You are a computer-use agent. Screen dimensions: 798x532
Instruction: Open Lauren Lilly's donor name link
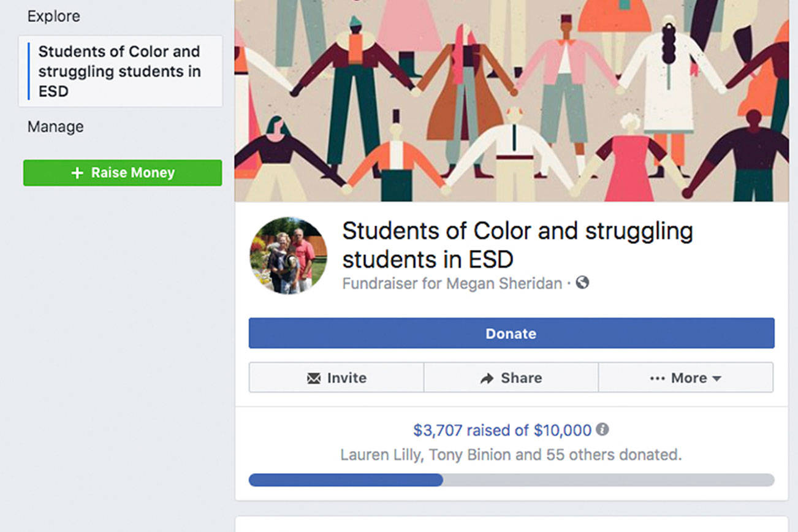372,455
